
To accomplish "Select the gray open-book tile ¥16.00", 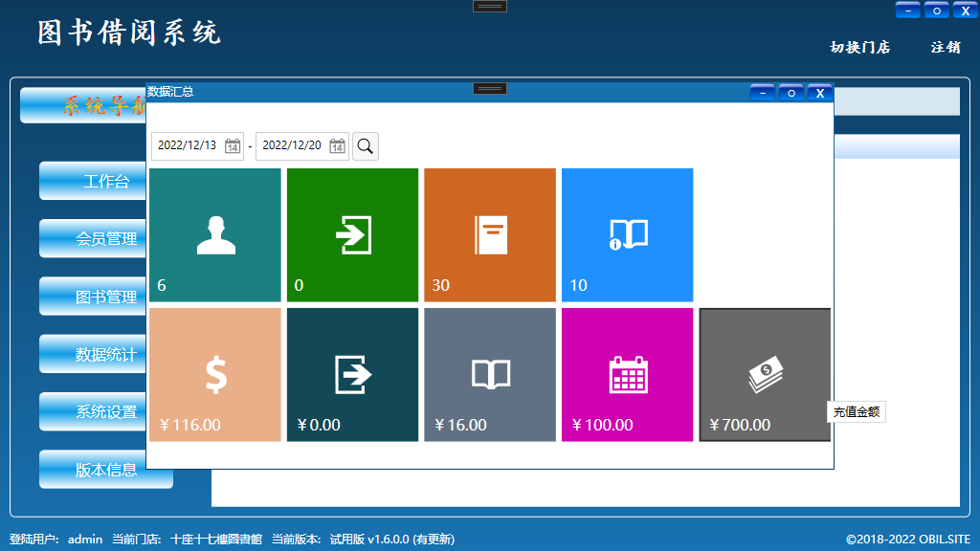I will pyautogui.click(x=490, y=374).
